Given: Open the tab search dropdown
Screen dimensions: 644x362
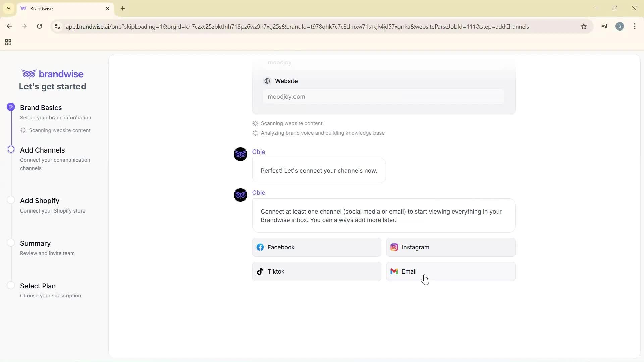Looking at the screenshot, I should pyautogui.click(x=9, y=8).
